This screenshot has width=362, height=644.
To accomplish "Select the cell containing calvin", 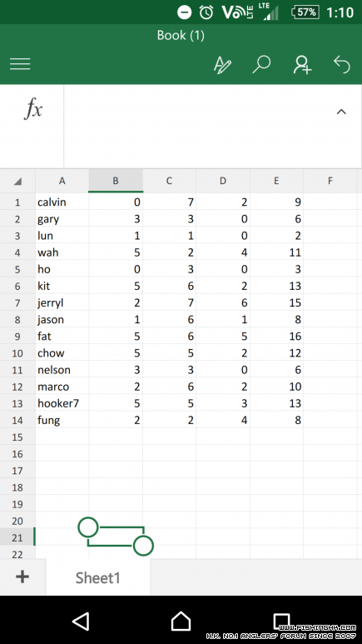I will click(62, 202).
